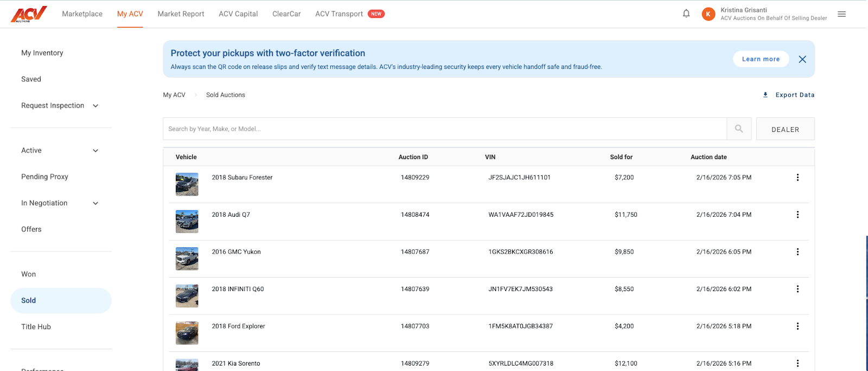Click the Sold Auctions breadcrumb
The image size is (868, 371).
click(x=226, y=95)
